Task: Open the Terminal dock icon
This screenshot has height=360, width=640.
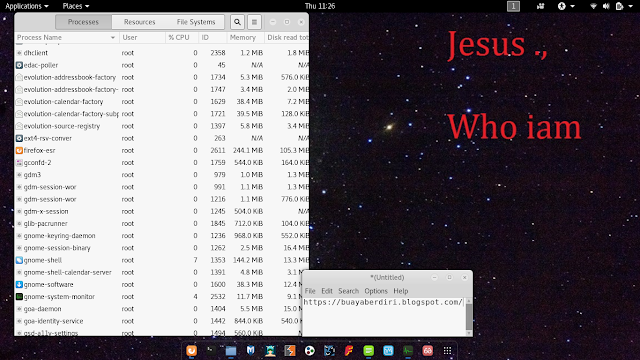Action: (x=211, y=350)
